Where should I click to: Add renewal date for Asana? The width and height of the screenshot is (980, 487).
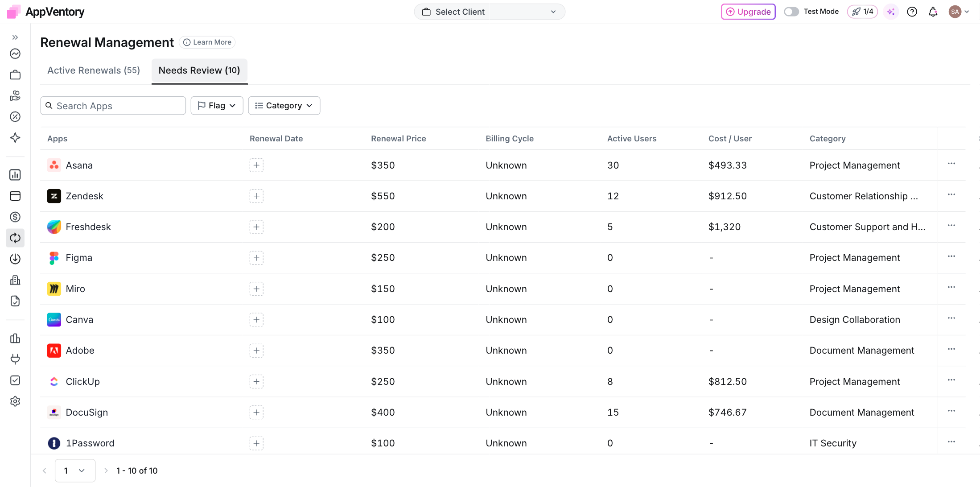tap(256, 165)
